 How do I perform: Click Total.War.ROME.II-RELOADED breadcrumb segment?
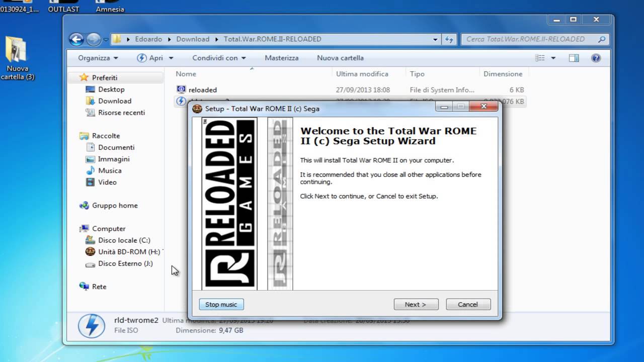[272, 39]
